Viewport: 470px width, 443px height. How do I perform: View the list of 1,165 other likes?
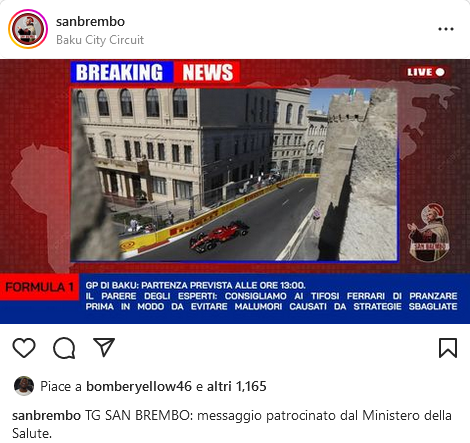click(x=237, y=386)
